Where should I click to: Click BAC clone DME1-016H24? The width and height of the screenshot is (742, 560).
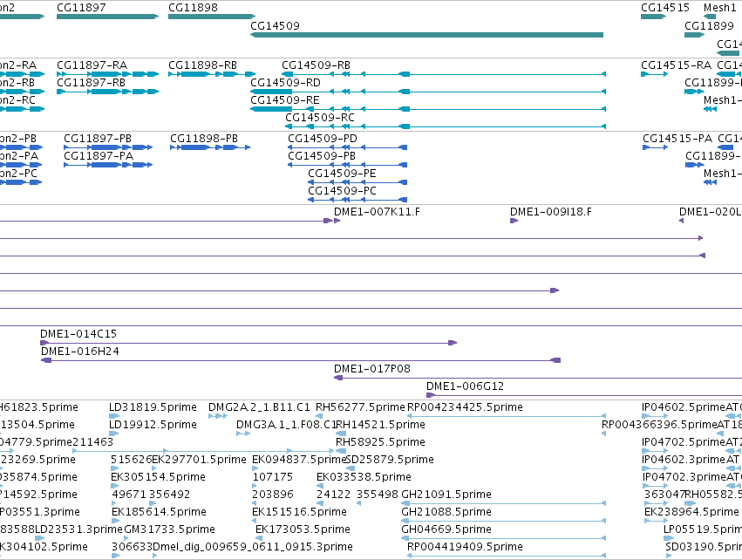coord(301,360)
